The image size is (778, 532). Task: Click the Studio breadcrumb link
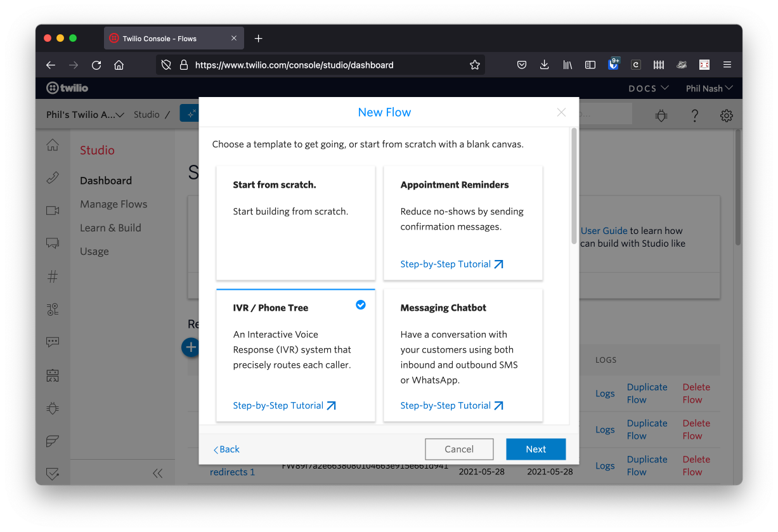click(x=146, y=115)
